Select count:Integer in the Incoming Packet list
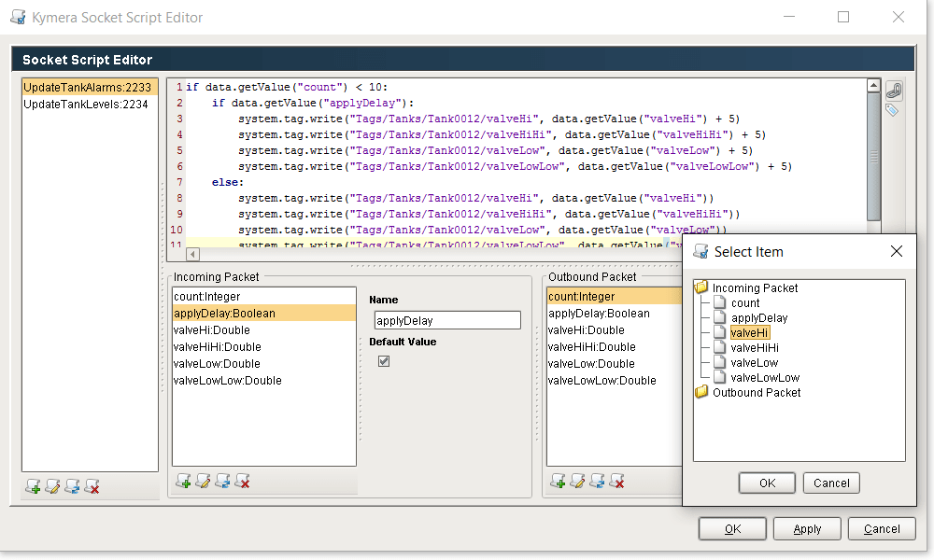Screen dimensions: 934x560 (x=264, y=297)
